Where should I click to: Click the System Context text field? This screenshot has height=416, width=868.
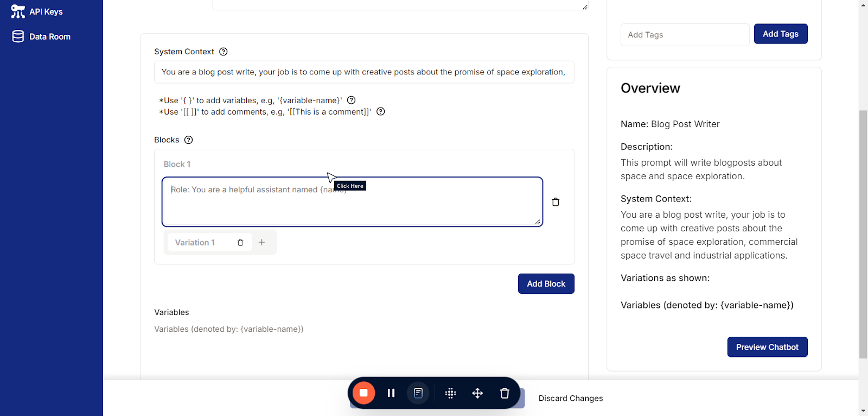[x=363, y=72]
